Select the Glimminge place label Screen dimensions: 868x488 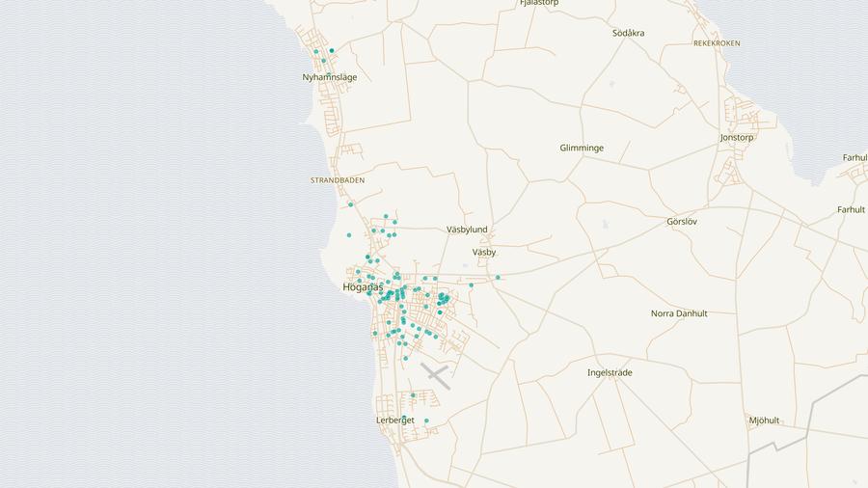(x=582, y=148)
